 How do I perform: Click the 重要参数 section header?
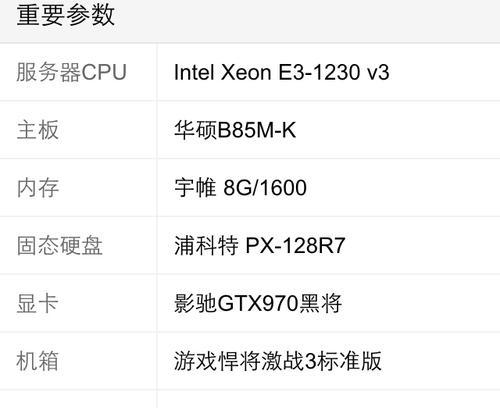point(66,15)
